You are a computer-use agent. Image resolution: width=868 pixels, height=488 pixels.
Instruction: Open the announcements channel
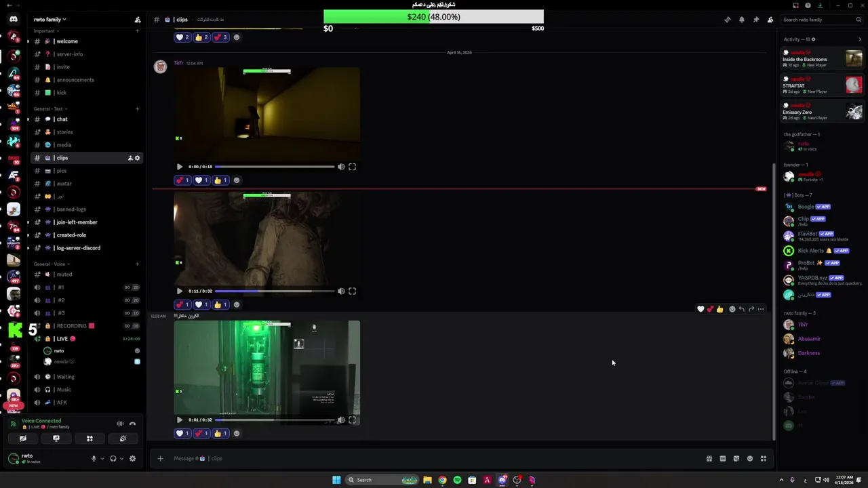pos(87,80)
